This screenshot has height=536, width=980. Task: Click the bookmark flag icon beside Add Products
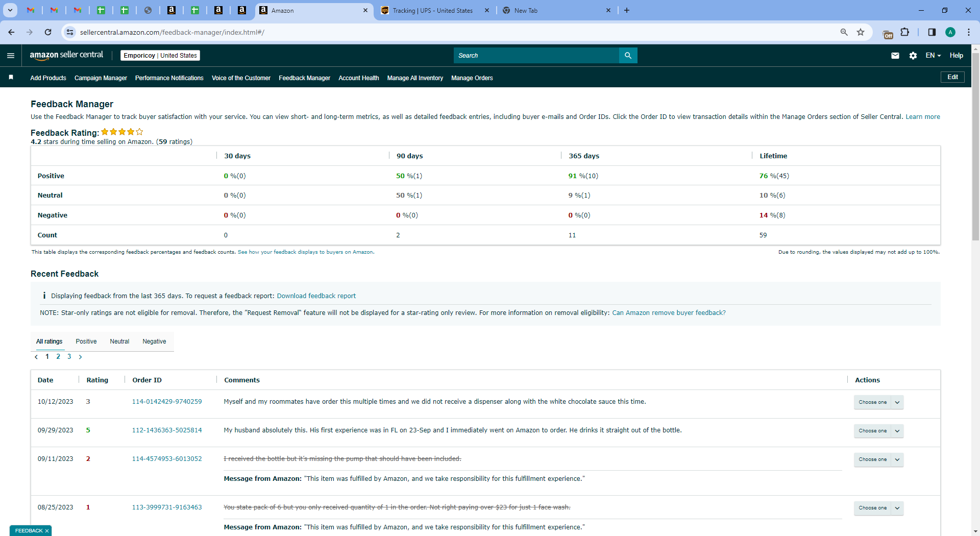(x=11, y=77)
